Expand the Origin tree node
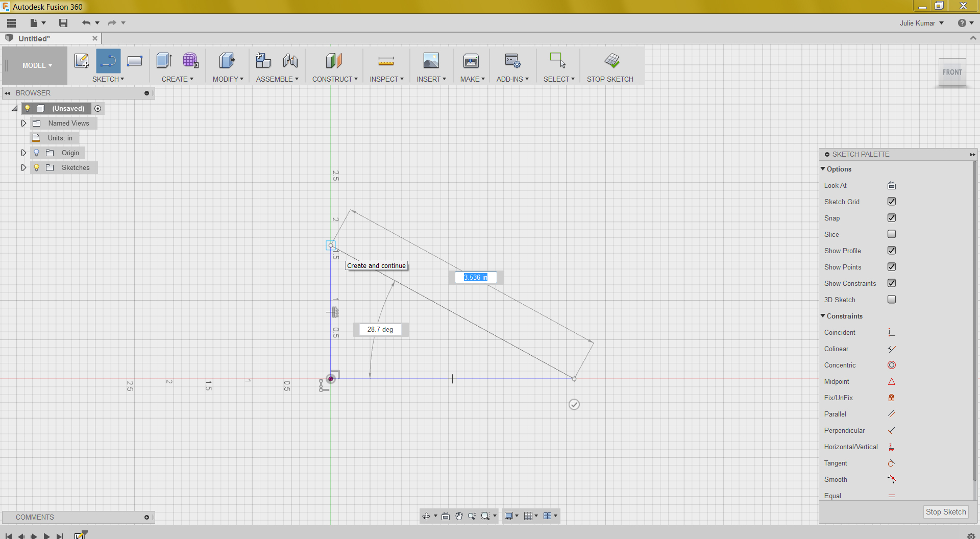Image resolution: width=980 pixels, height=539 pixels. [x=23, y=153]
